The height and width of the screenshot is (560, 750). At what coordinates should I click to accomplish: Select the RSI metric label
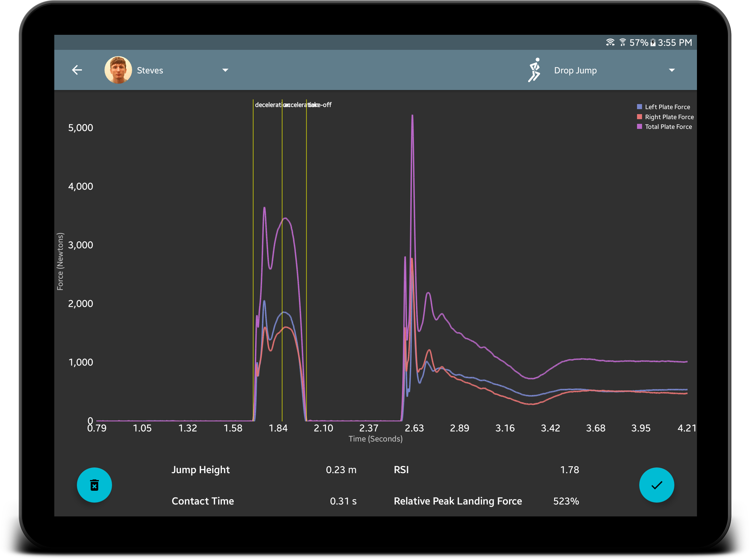point(401,470)
